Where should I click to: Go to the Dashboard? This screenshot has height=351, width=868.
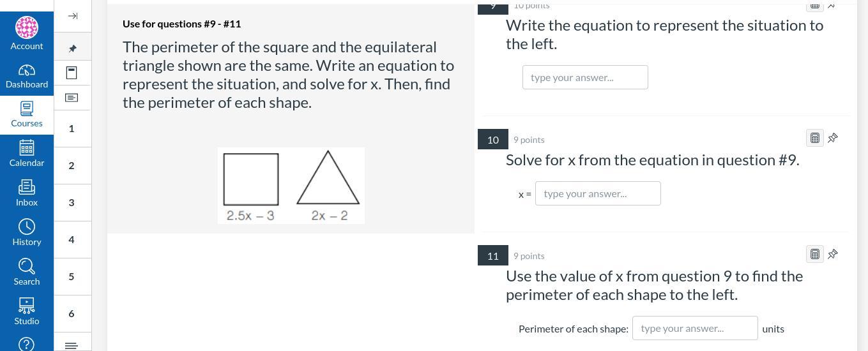27,76
